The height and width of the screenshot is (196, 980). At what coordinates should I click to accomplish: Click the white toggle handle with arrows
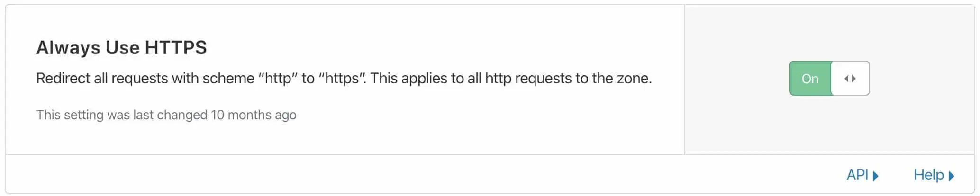(850, 78)
